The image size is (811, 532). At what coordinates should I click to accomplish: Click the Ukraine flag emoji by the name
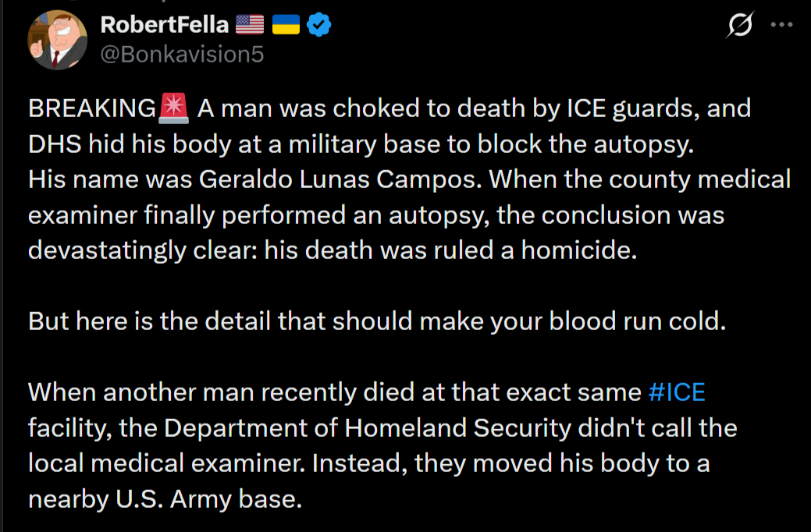click(x=286, y=25)
